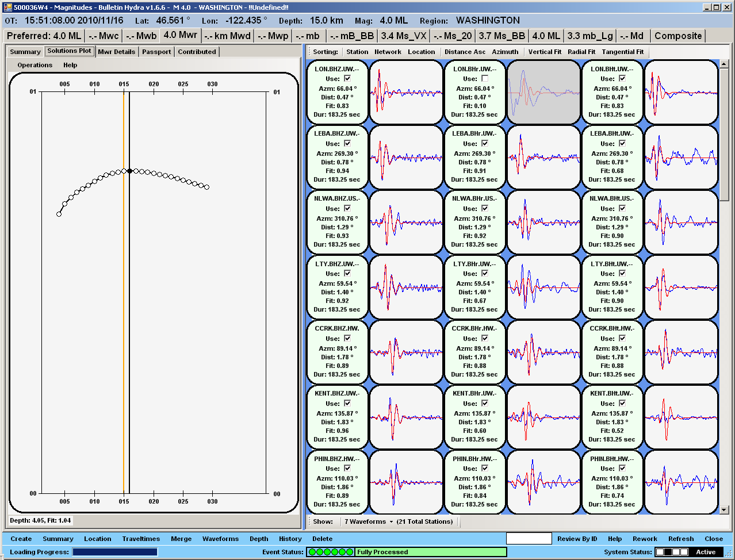This screenshot has width=735, height=560.
Task: Open the Contributed tab
Action: [197, 52]
